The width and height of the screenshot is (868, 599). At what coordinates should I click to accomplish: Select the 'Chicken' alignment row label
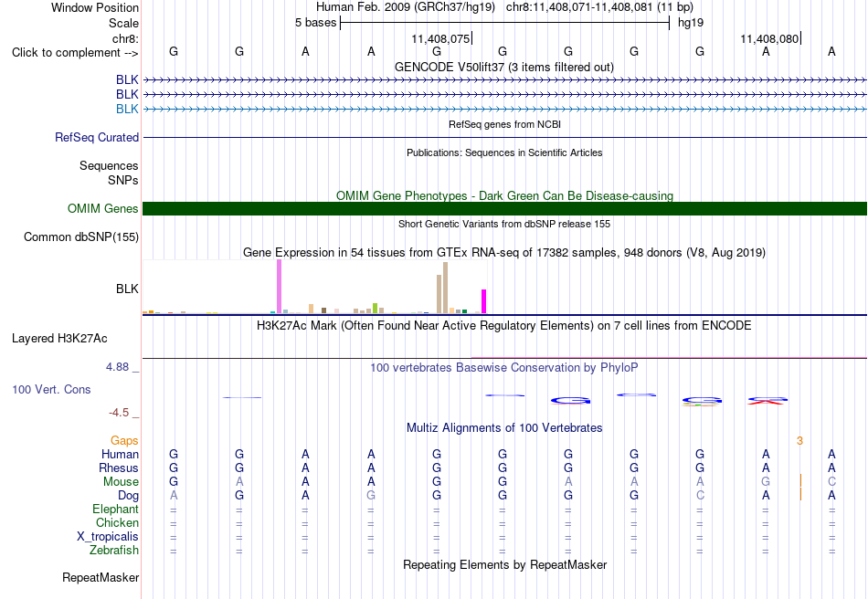pyautogui.click(x=117, y=522)
